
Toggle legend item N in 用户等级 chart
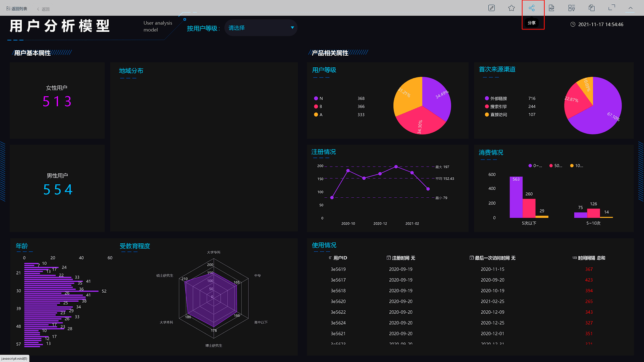[x=318, y=99]
